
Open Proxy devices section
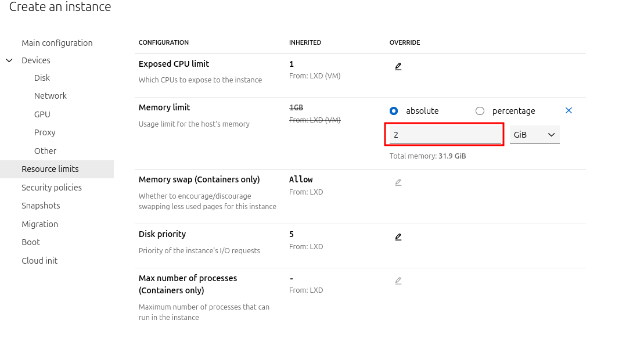pyautogui.click(x=44, y=132)
